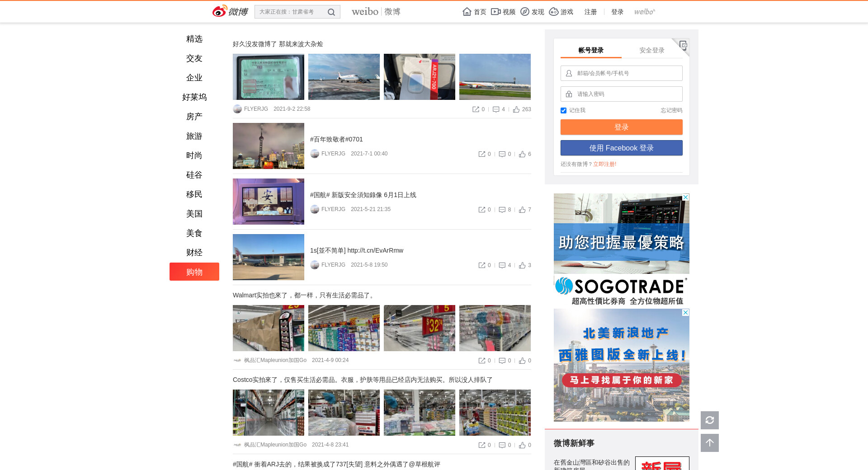Open the 立即注册 link
This screenshot has height=470, width=868.
click(x=605, y=164)
